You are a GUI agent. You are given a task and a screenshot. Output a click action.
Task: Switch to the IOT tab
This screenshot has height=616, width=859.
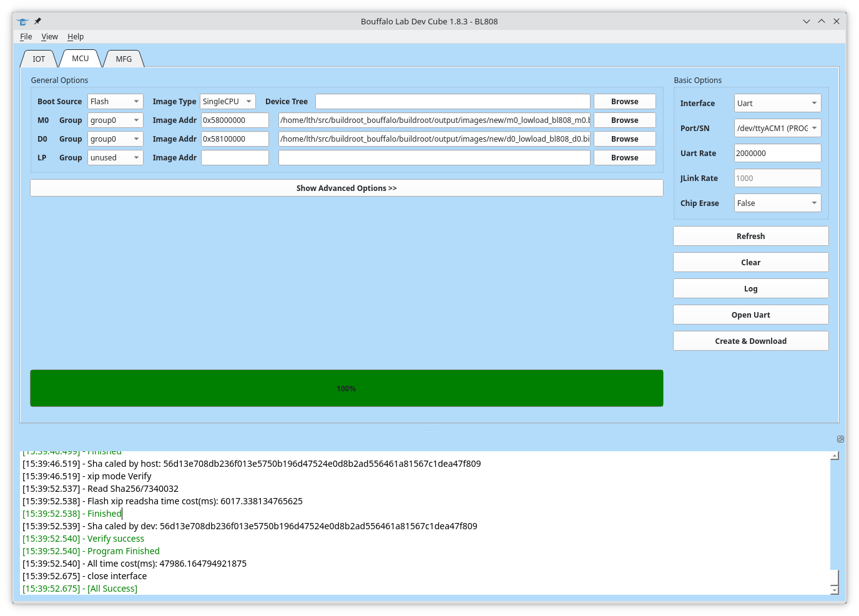coord(39,59)
